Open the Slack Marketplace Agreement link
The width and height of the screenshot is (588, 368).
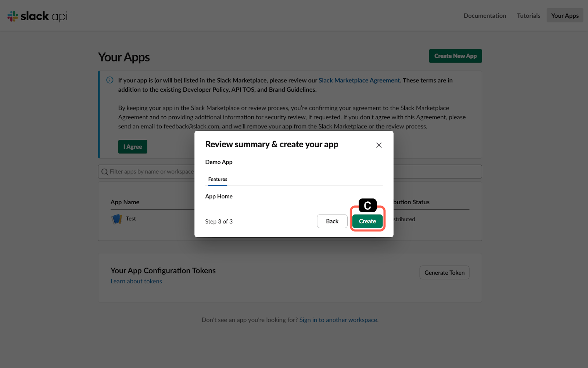359,80
